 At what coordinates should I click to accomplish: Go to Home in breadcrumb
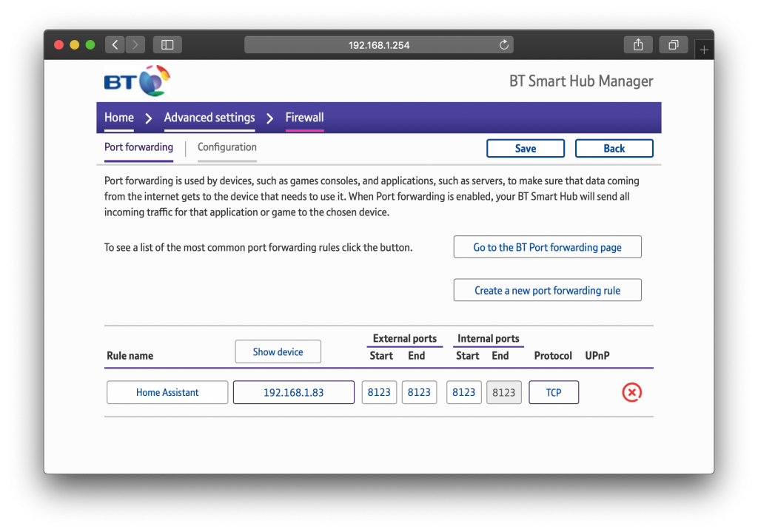tap(119, 118)
